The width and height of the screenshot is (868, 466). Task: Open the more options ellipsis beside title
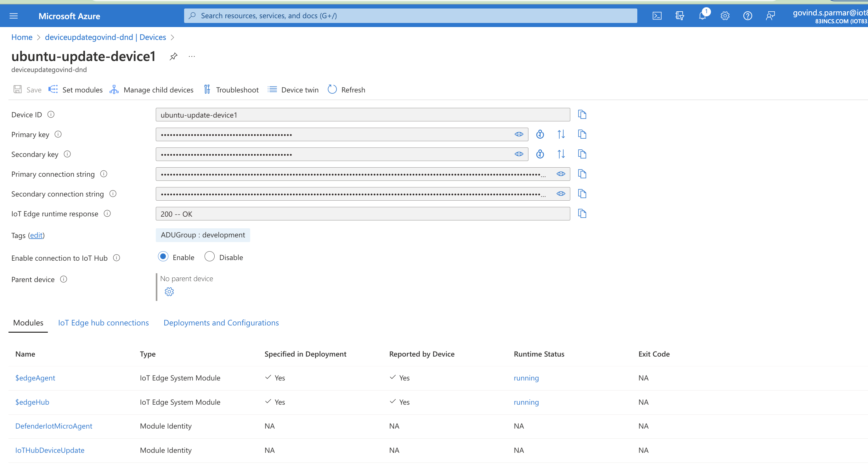pyautogui.click(x=192, y=57)
